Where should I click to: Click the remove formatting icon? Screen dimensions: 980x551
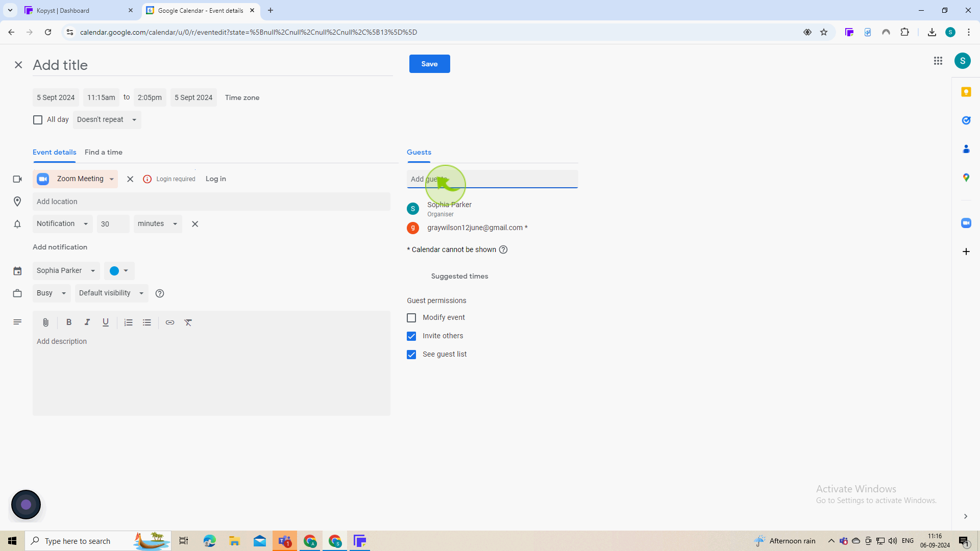click(188, 321)
